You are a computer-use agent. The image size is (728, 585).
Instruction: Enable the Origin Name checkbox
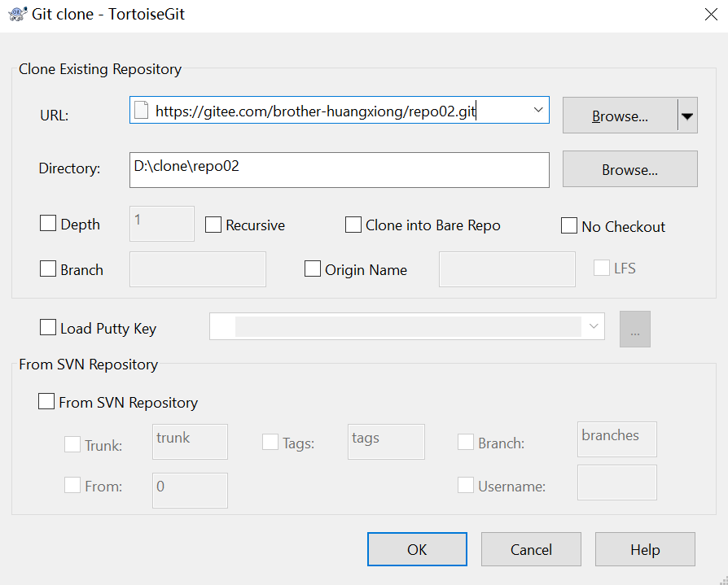click(313, 268)
